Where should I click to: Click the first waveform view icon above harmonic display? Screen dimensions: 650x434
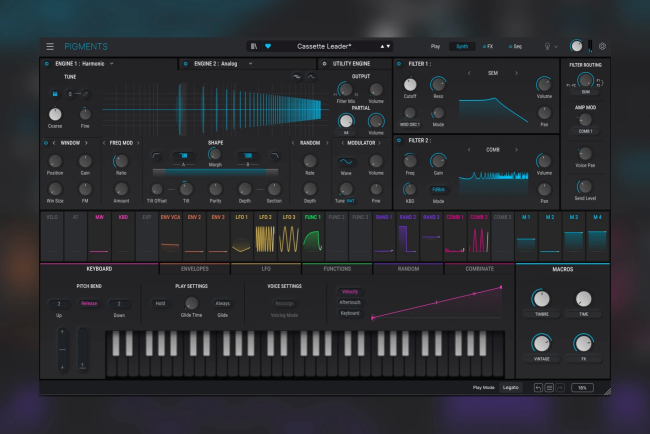pyautogui.click(x=296, y=77)
